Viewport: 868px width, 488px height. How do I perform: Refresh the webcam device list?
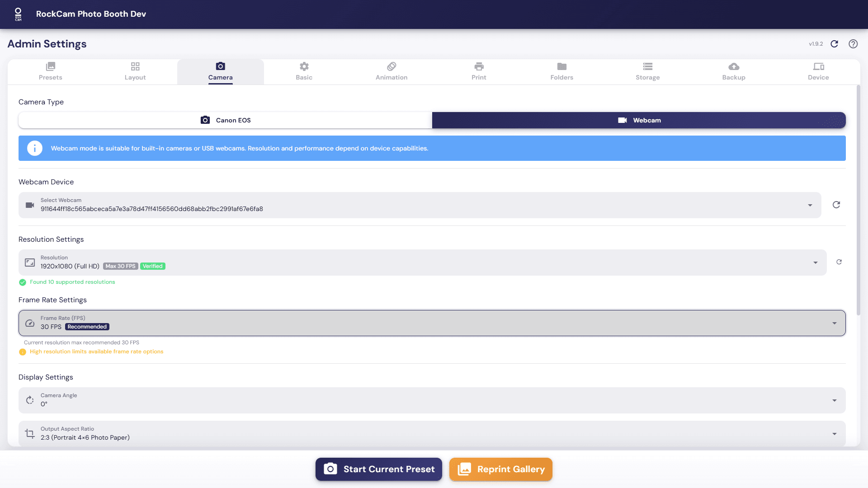(836, 205)
